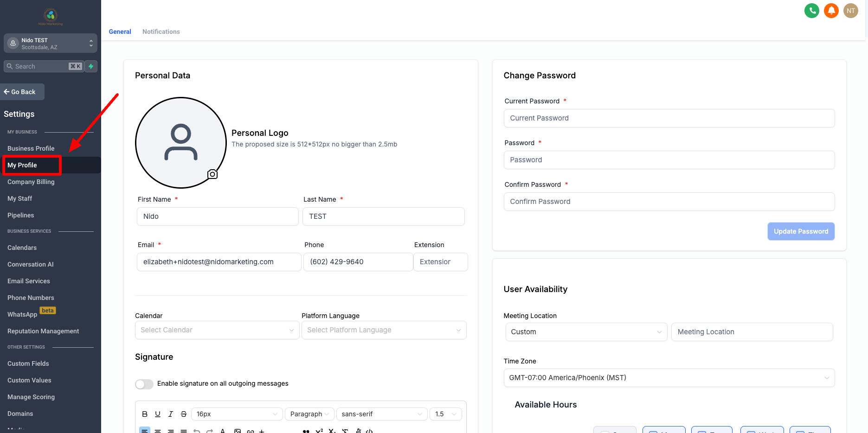
Task: Click the Update Password button
Action: tap(801, 231)
